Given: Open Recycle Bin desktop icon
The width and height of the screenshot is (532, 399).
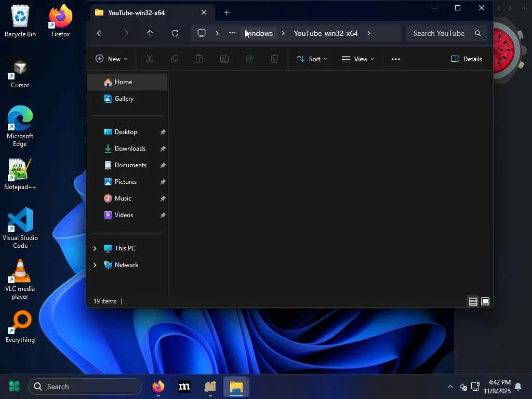Looking at the screenshot, I should coord(20,21).
